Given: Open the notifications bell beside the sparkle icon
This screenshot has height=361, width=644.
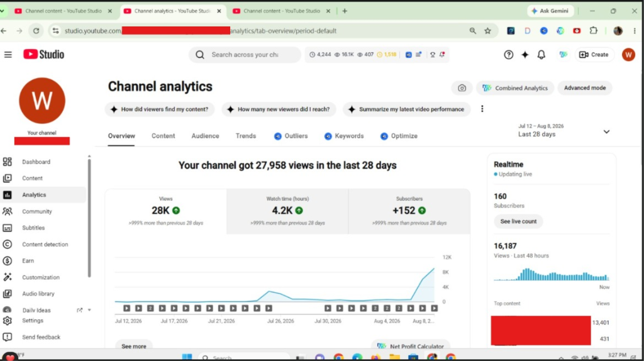Looking at the screenshot, I should tap(541, 55).
